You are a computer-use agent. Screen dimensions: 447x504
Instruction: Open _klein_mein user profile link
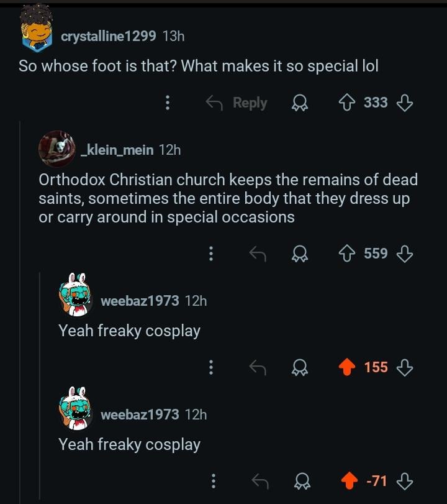point(119,150)
